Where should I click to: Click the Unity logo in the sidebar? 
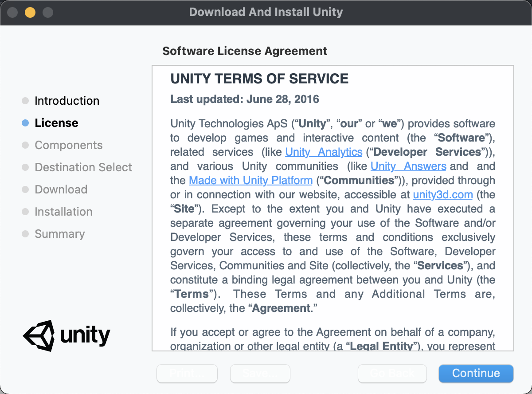[x=66, y=335]
